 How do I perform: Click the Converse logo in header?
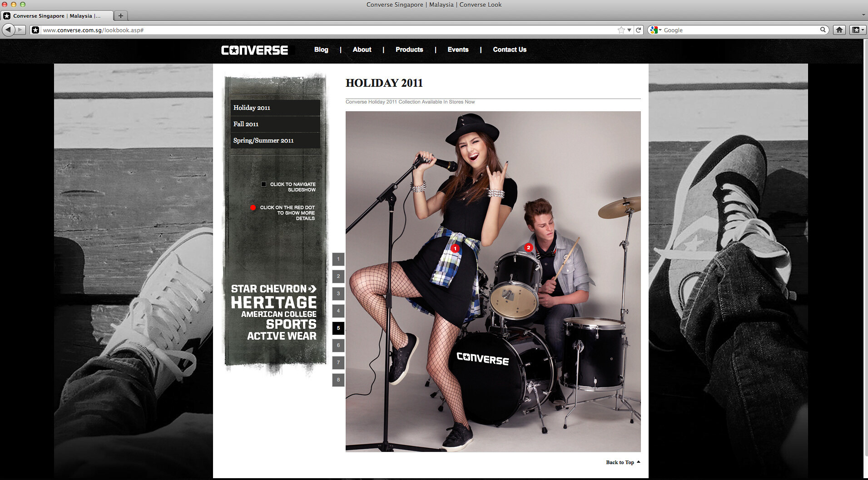point(255,50)
